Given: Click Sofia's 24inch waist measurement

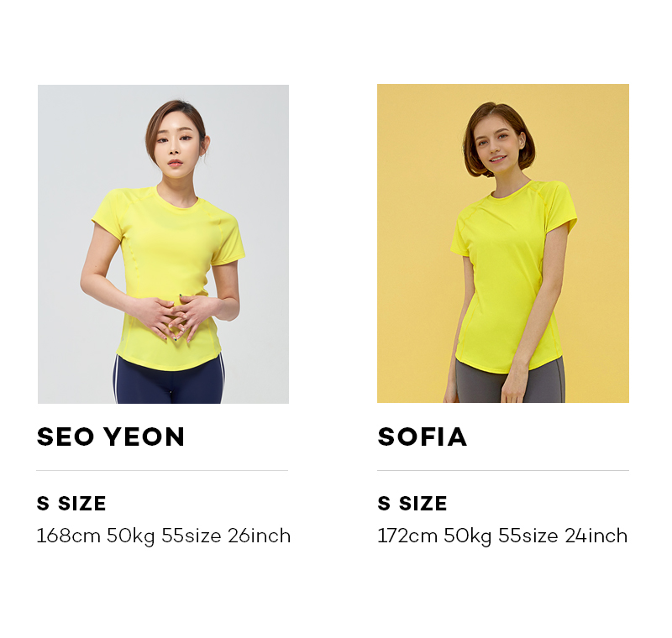Looking at the screenshot, I should click(596, 536).
